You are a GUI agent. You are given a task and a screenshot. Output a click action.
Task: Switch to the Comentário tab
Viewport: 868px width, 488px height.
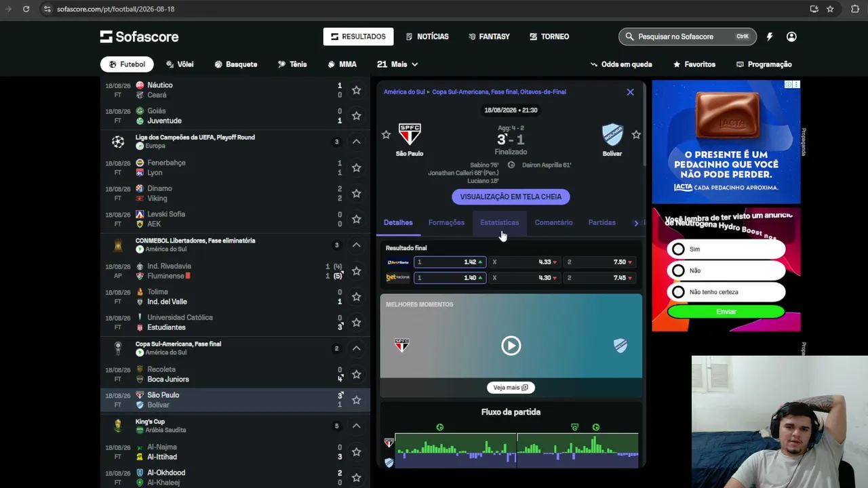tap(553, 222)
